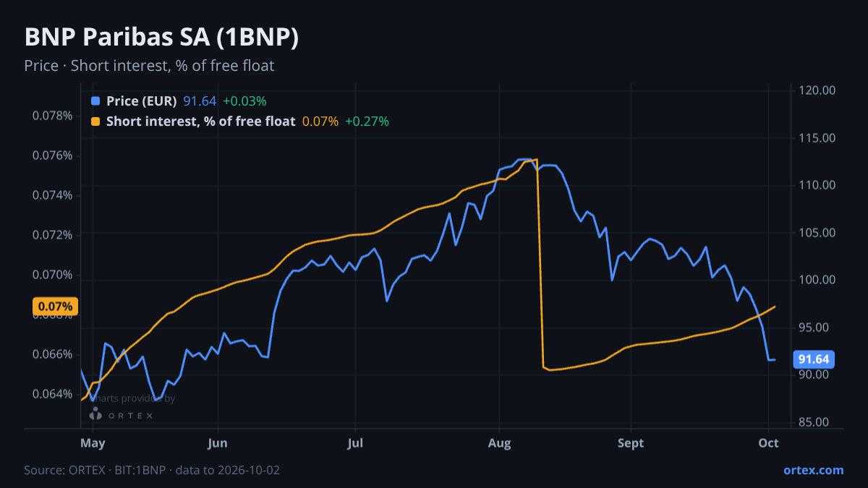Click the 0.076% left axis label
Screen dimensions: 868x488
tap(53, 155)
